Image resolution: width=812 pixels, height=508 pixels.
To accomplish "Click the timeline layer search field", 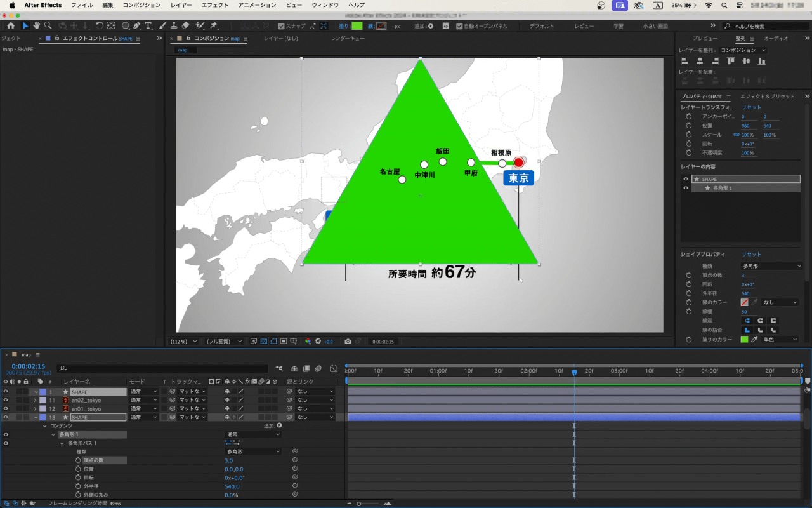I will [162, 368].
